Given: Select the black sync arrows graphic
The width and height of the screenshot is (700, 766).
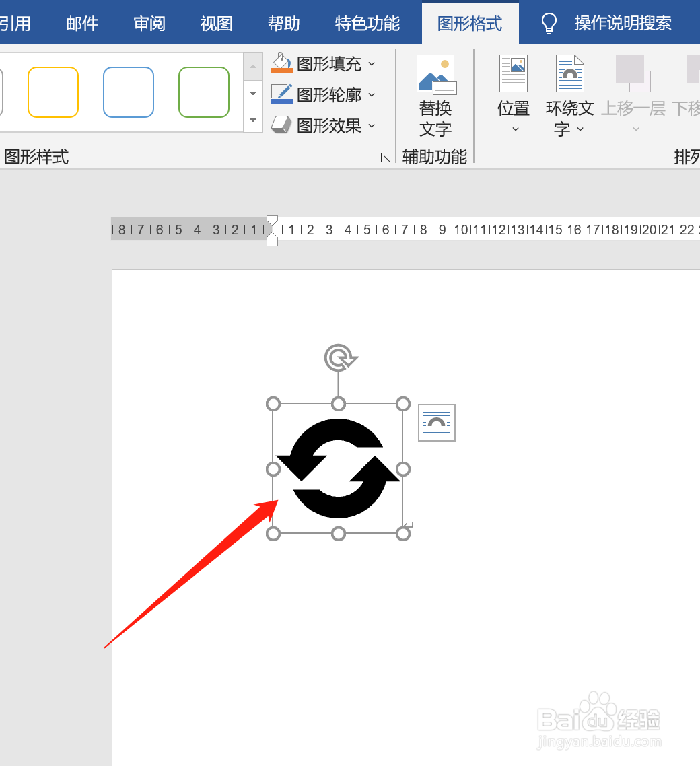Looking at the screenshot, I should pos(338,468).
